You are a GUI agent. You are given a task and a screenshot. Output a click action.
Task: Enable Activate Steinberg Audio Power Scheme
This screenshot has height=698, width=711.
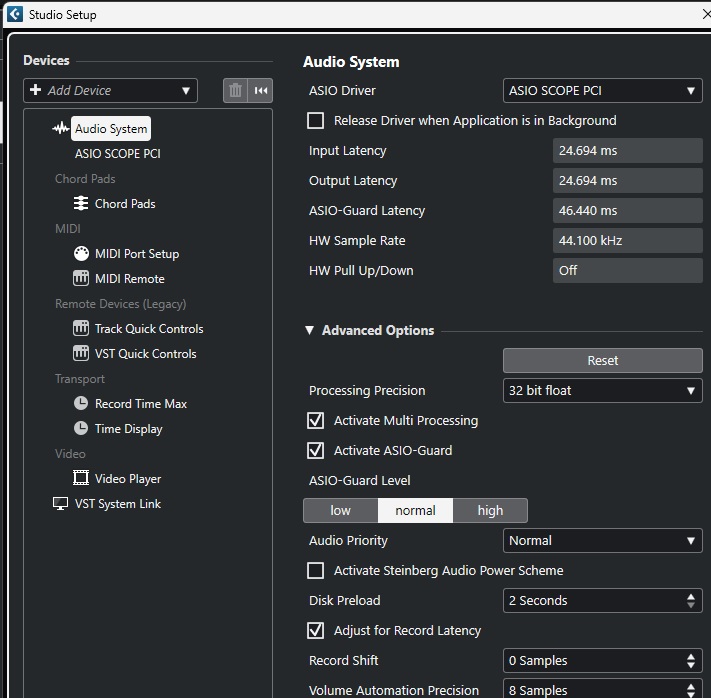[x=316, y=571]
